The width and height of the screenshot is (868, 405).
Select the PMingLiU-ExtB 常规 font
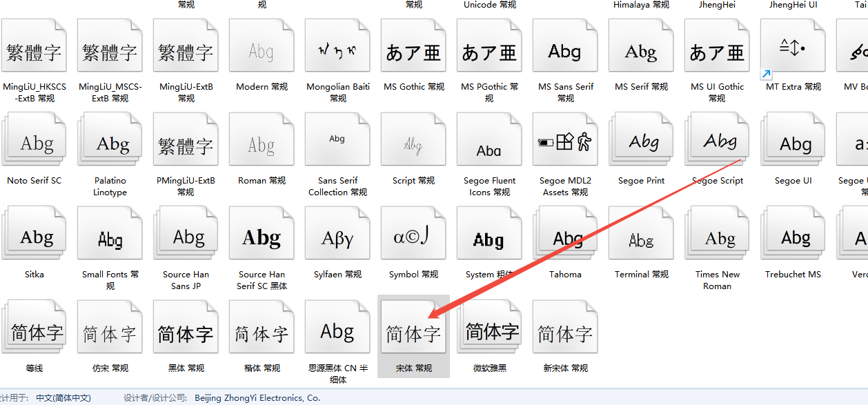pyautogui.click(x=186, y=139)
